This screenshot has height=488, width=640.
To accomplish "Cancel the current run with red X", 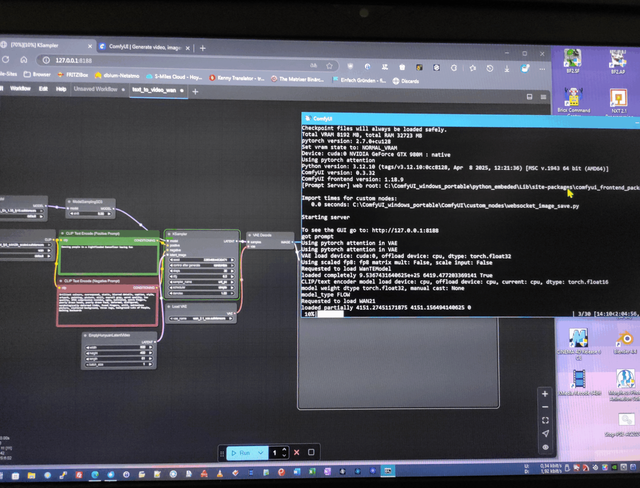I will pos(297,452).
